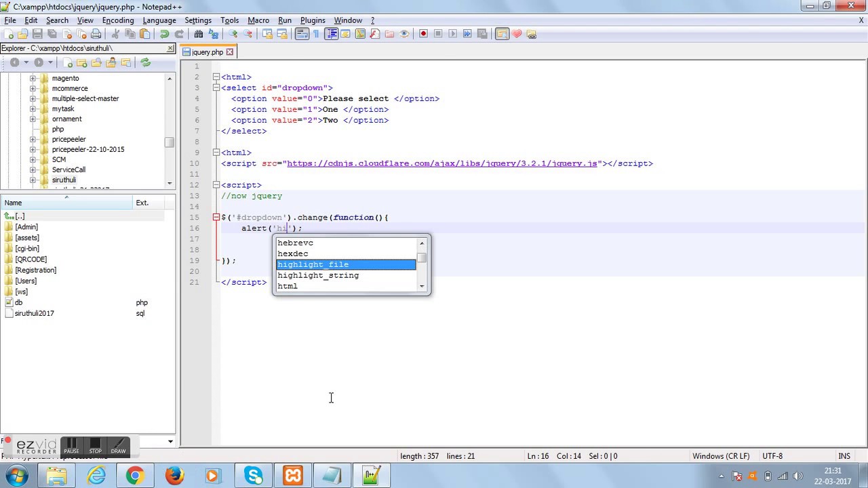Expand the pricepeeler folder node
Image resolution: width=868 pixels, height=488 pixels.
coord(33,139)
